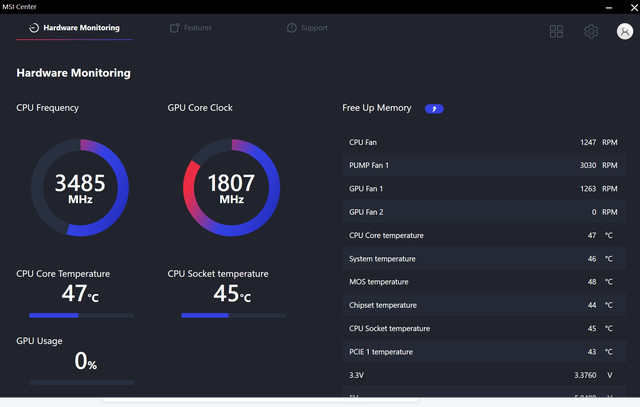Click the Features tab icon
The image size is (640, 407).
[x=175, y=28]
